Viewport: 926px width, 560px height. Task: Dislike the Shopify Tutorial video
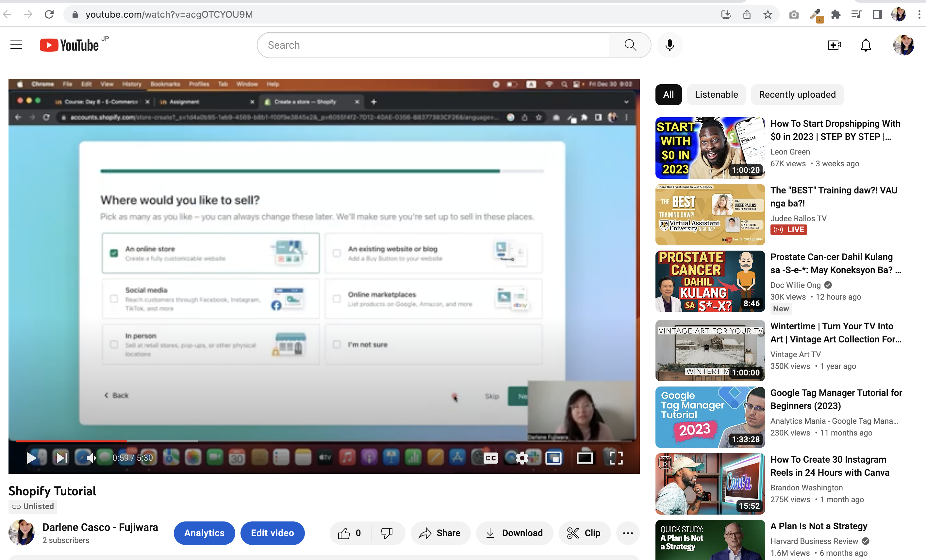tap(386, 533)
